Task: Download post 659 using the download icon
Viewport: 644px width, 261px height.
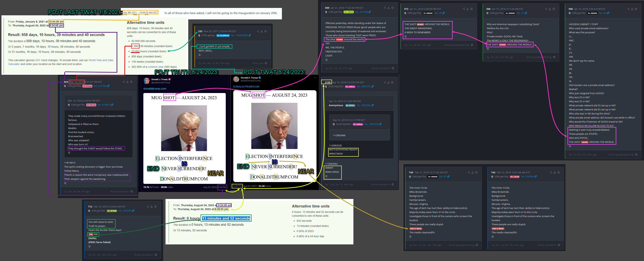Action: pos(389,8)
